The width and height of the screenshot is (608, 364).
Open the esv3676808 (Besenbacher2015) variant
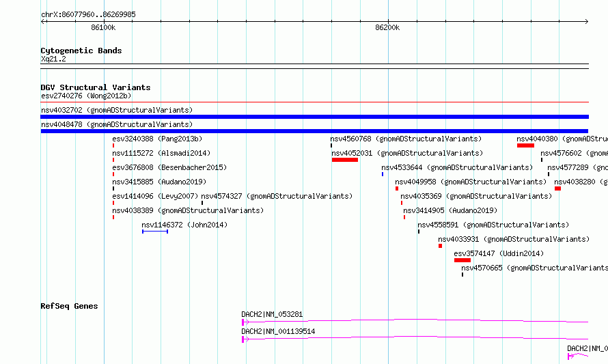[169, 167]
